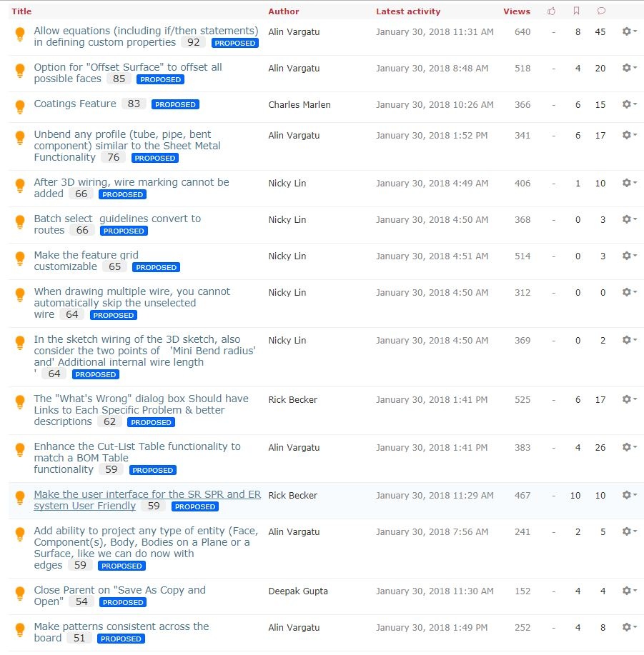Open gear actions menu for Coatings Feature row
This screenshot has width=644, height=655.
point(630,104)
